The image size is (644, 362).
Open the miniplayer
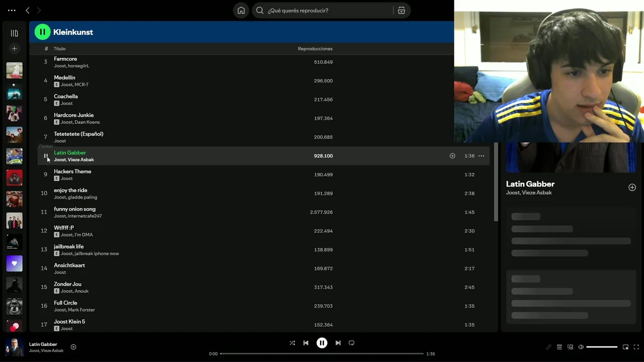tap(625, 347)
